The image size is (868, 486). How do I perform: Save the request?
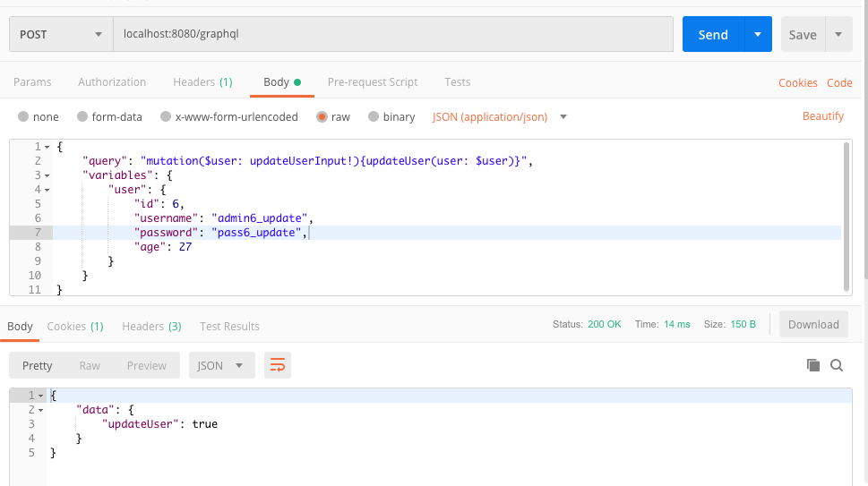(x=803, y=35)
